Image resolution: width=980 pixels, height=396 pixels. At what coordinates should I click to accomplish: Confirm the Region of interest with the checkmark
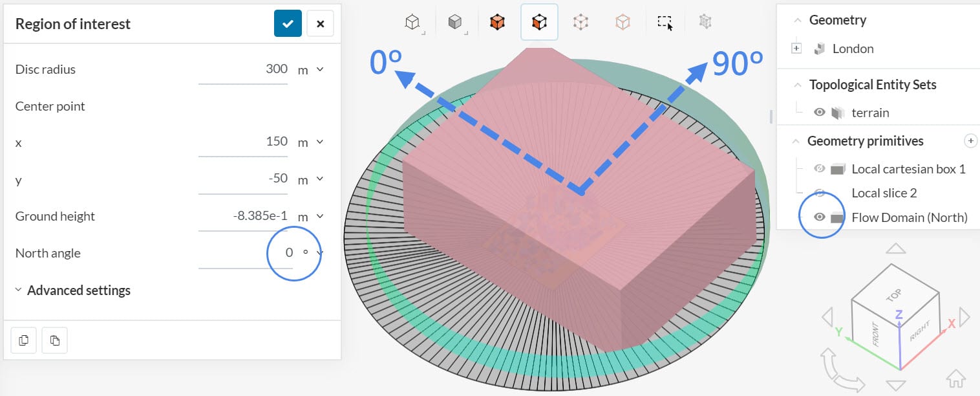[x=288, y=23]
